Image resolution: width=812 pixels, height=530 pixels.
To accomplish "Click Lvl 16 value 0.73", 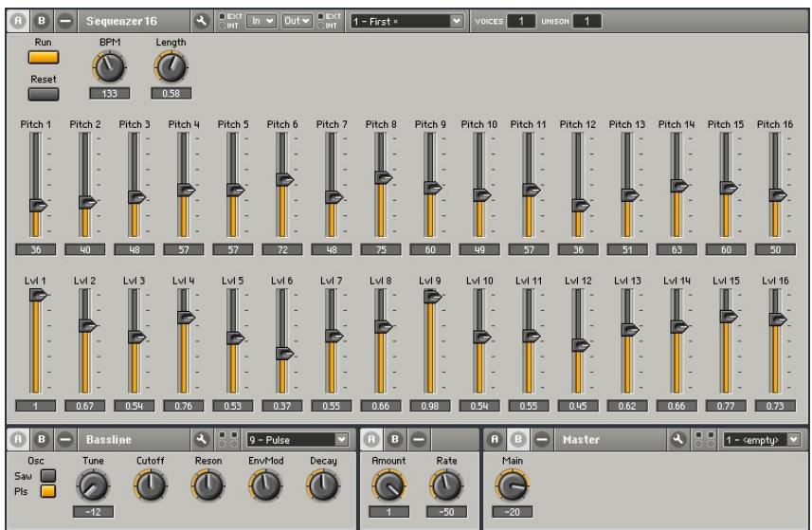I will [775, 406].
